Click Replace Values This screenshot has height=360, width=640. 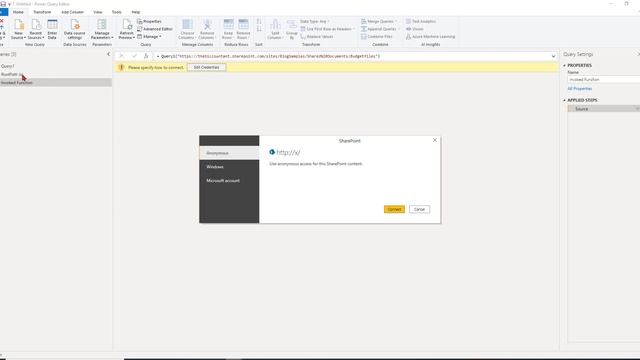tap(317, 37)
